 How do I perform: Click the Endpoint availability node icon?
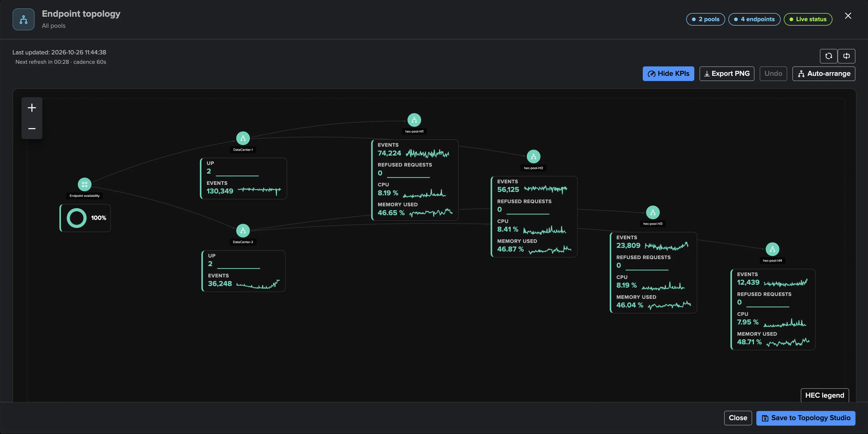tap(84, 185)
